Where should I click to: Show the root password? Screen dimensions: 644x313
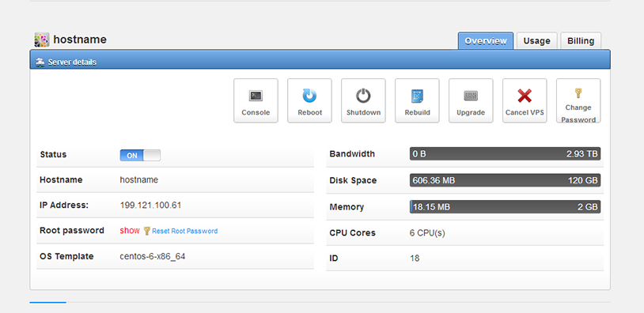[130, 231]
